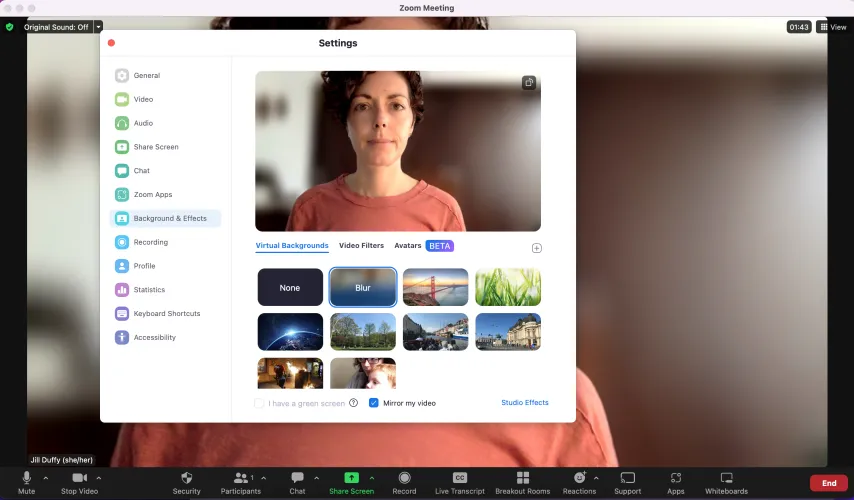Enable the I have a green screen checkbox
The width and height of the screenshot is (854, 500).
(x=259, y=403)
